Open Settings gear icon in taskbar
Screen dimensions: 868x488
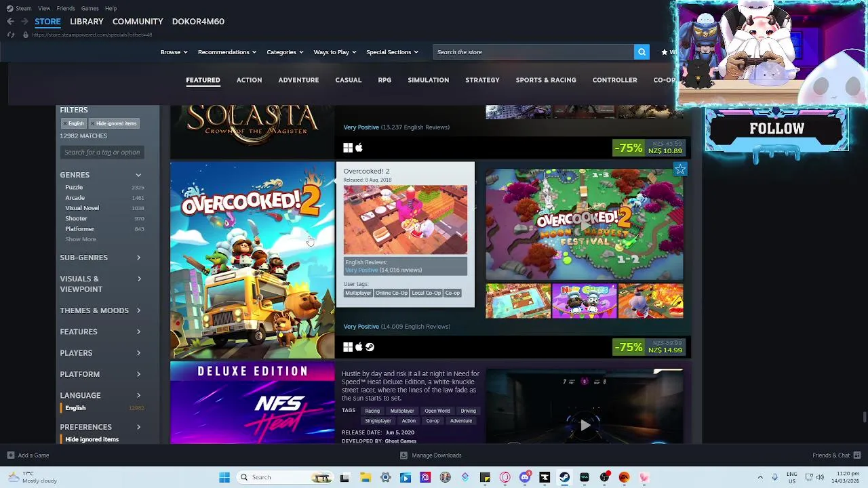click(x=385, y=477)
